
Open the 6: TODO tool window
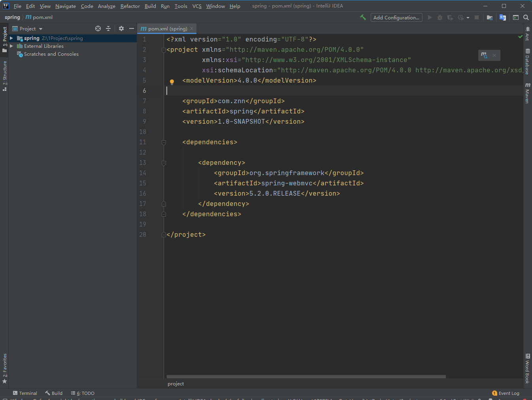click(83, 393)
